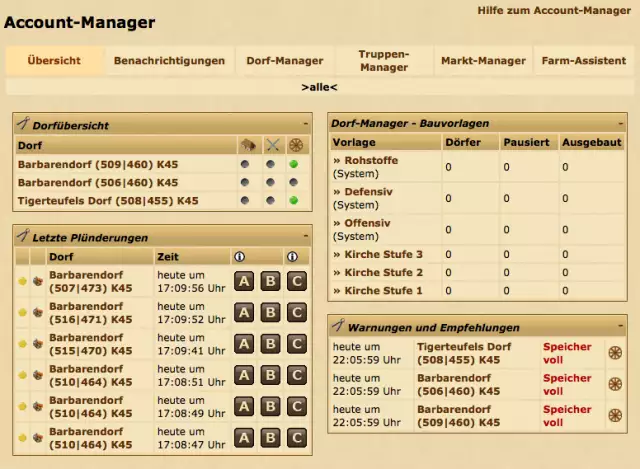
Task: Open the Kirche Stufe 3 template
Action: [x=383, y=254]
